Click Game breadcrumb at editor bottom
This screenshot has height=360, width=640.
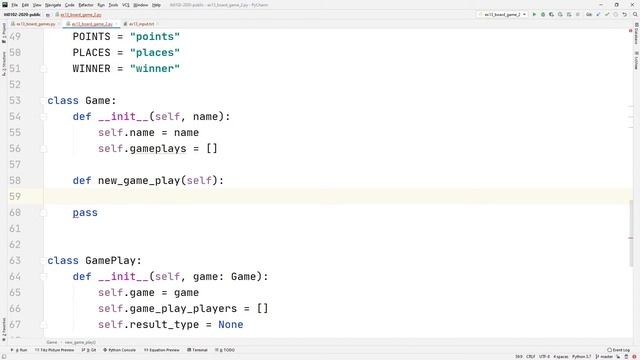point(52,342)
